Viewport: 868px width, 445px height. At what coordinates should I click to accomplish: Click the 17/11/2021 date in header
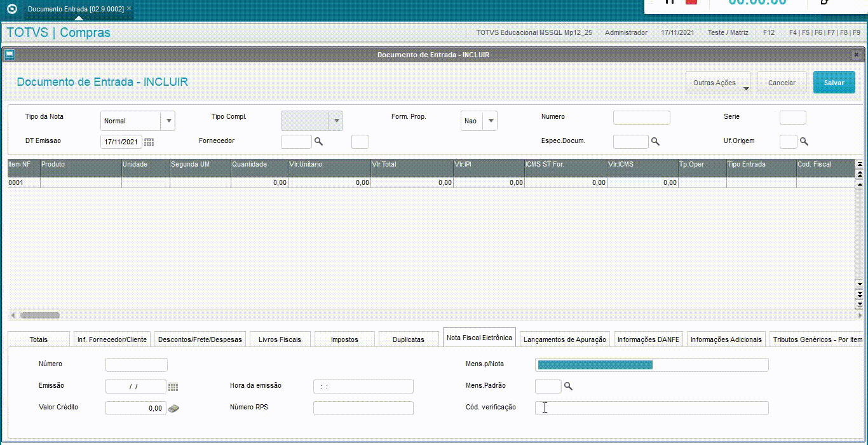pyautogui.click(x=677, y=32)
